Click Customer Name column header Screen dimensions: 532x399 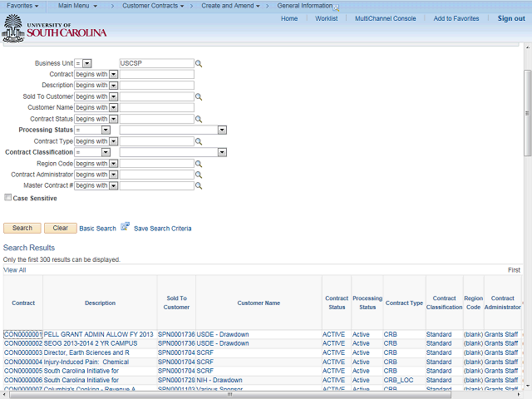[x=259, y=303]
